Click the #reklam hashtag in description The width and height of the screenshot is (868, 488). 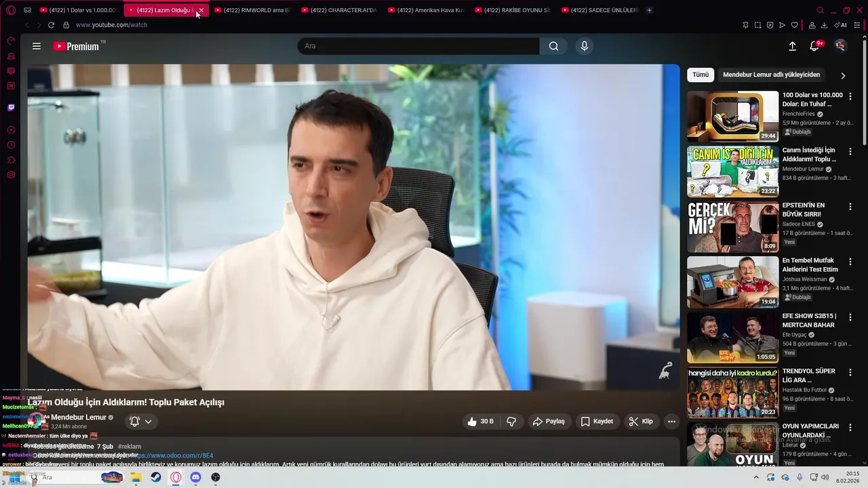(x=130, y=447)
